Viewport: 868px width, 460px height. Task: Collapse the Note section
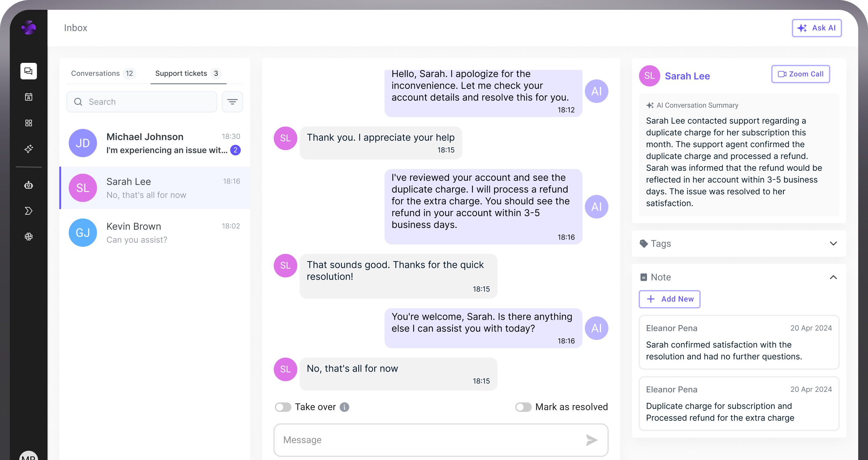(834, 277)
